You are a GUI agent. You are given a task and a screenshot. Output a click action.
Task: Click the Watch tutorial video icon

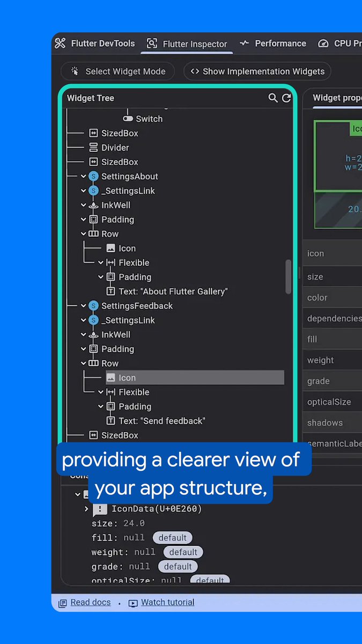click(x=133, y=603)
